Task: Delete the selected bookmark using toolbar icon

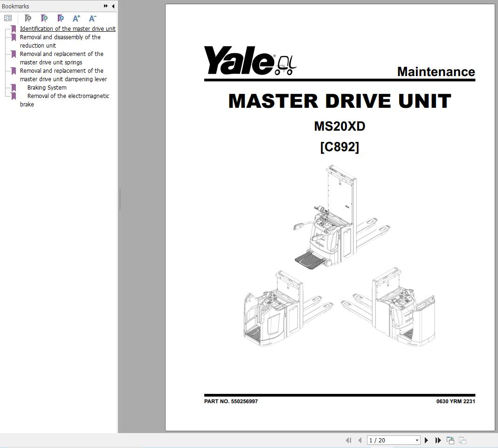Action: pyautogui.click(x=28, y=18)
